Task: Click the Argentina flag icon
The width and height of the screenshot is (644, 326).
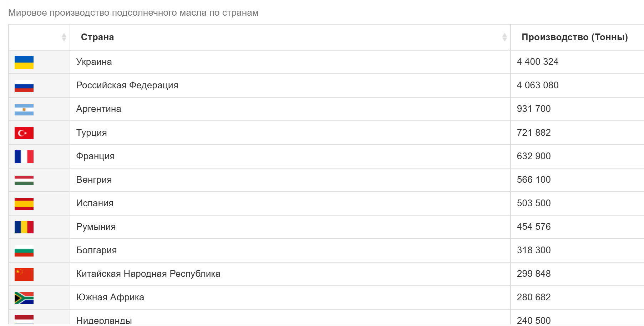Action: (x=24, y=109)
